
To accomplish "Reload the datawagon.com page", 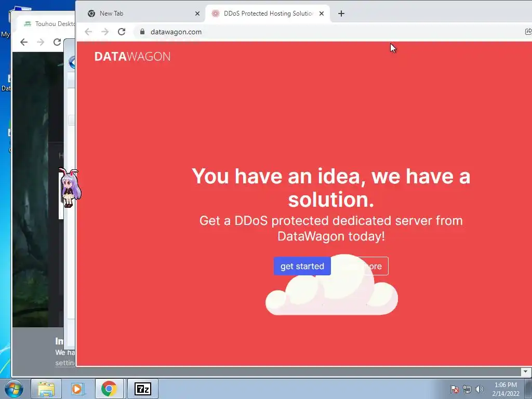I will click(x=122, y=32).
